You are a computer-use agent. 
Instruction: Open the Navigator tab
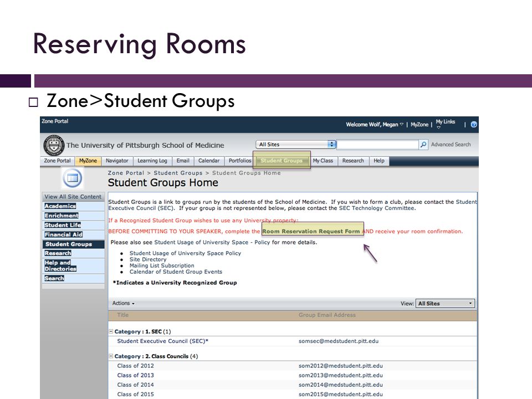tap(117, 161)
